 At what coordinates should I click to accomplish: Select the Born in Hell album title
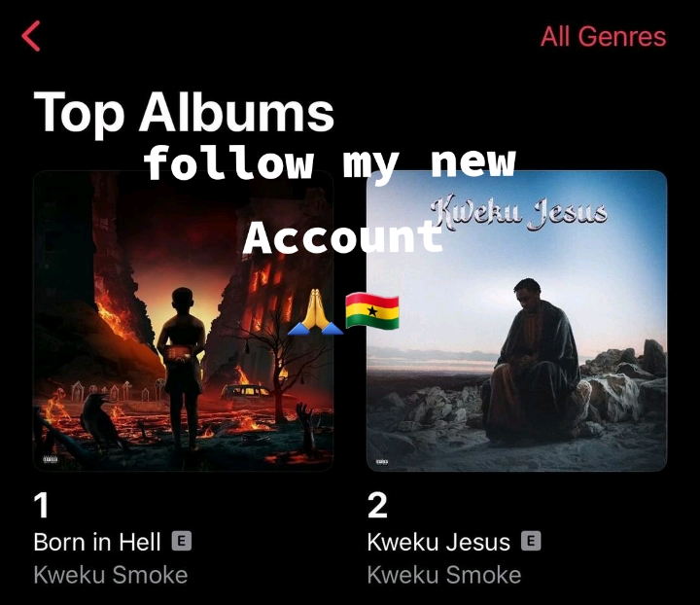(x=97, y=542)
